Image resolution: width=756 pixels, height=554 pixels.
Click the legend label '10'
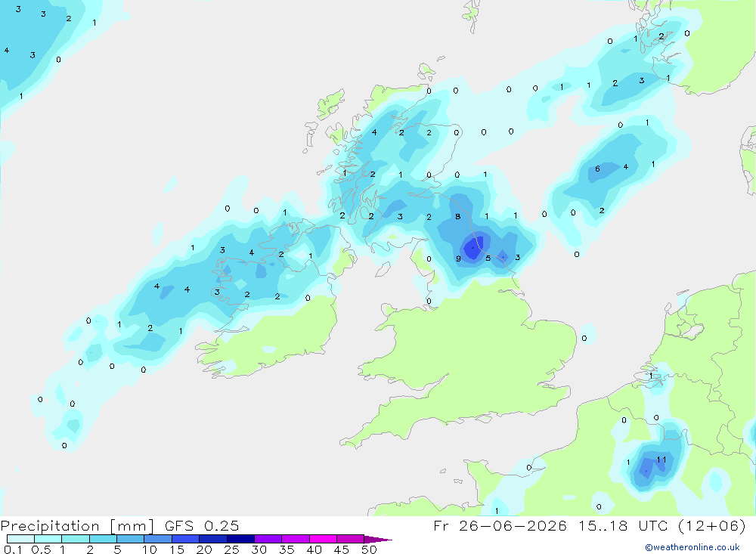coord(150,549)
